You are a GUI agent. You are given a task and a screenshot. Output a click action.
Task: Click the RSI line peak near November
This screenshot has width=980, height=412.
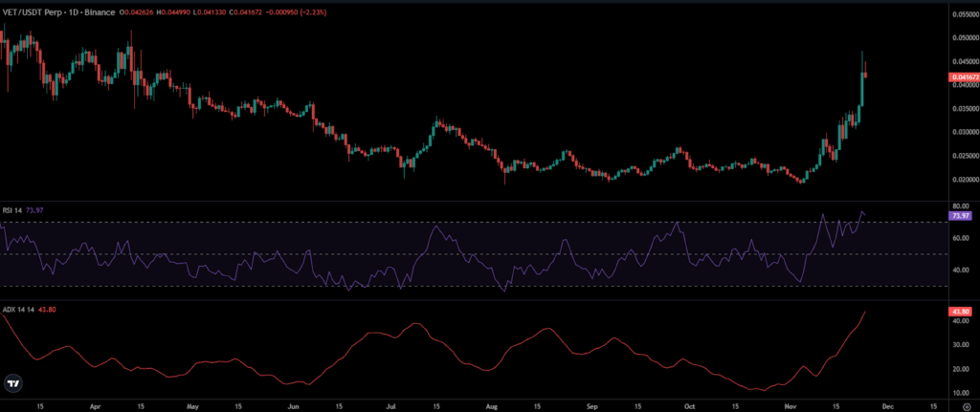(822, 215)
